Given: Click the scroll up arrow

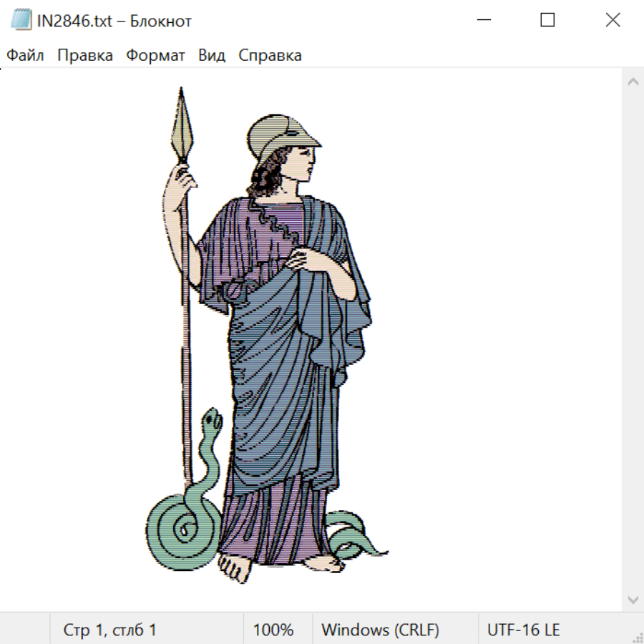Looking at the screenshot, I should tap(633, 82).
